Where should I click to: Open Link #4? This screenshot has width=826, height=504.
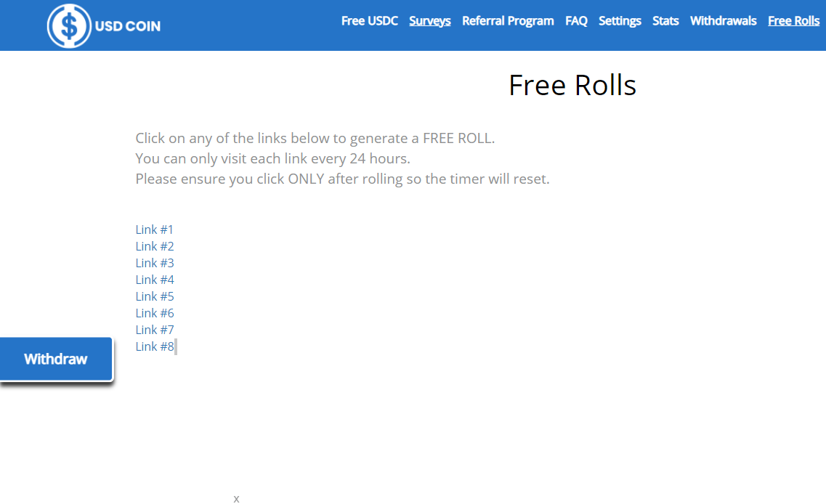[154, 280]
